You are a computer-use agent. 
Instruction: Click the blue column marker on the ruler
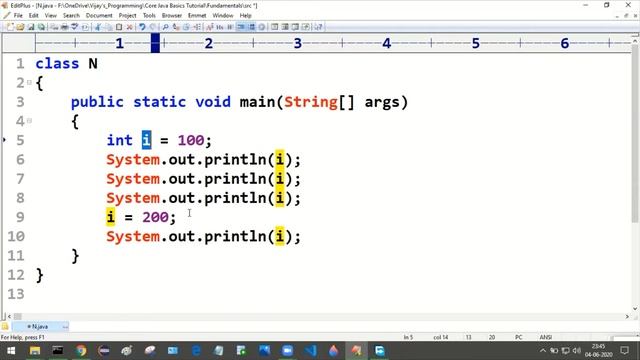[155, 43]
